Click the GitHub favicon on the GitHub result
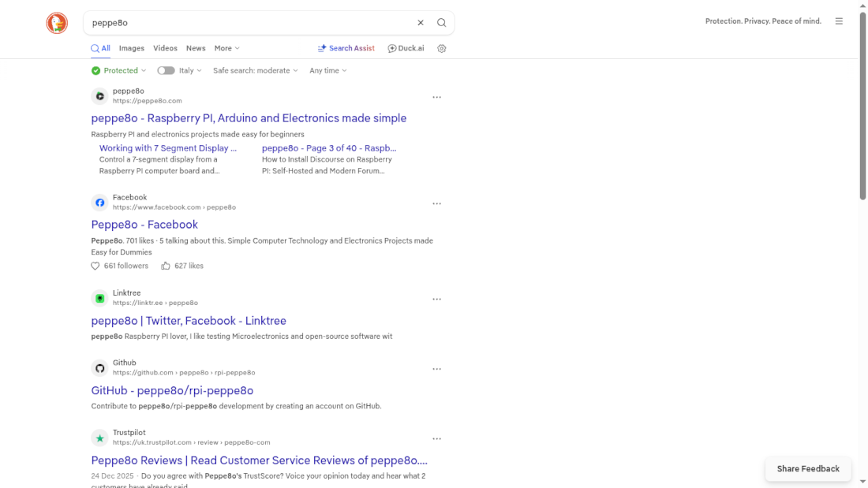 coord(99,368)
